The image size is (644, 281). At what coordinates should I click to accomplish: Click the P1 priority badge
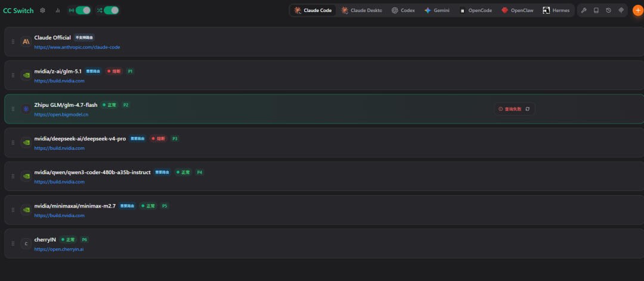click(130, 71)
